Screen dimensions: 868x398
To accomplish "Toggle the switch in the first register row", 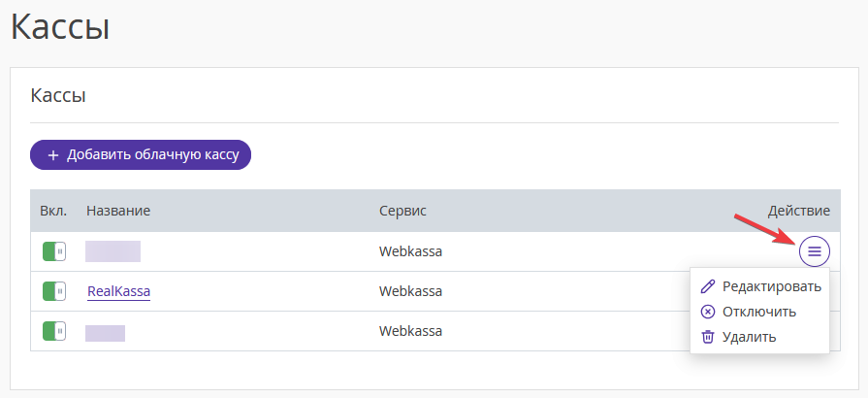I will click(54, 251).
